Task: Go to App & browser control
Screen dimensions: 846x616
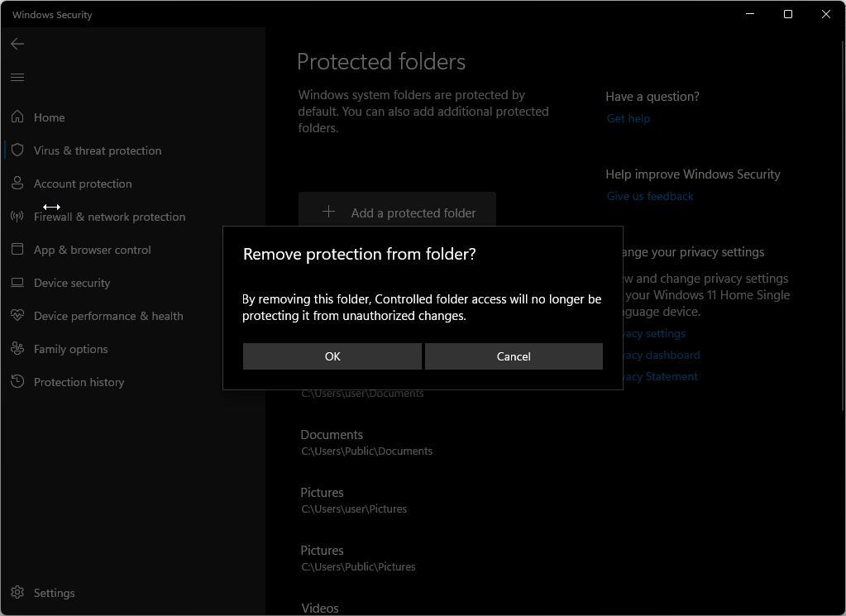Action: [x=92, y=249]
